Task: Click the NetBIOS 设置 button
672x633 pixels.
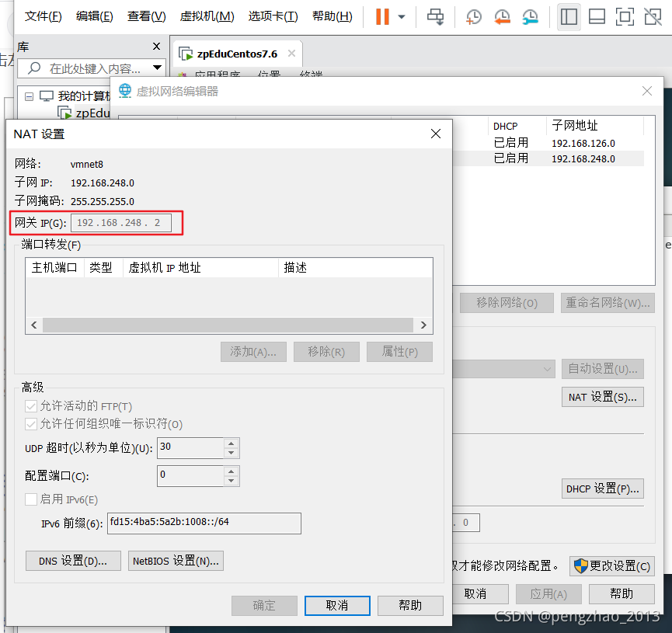Action: (x=176, y=561)
